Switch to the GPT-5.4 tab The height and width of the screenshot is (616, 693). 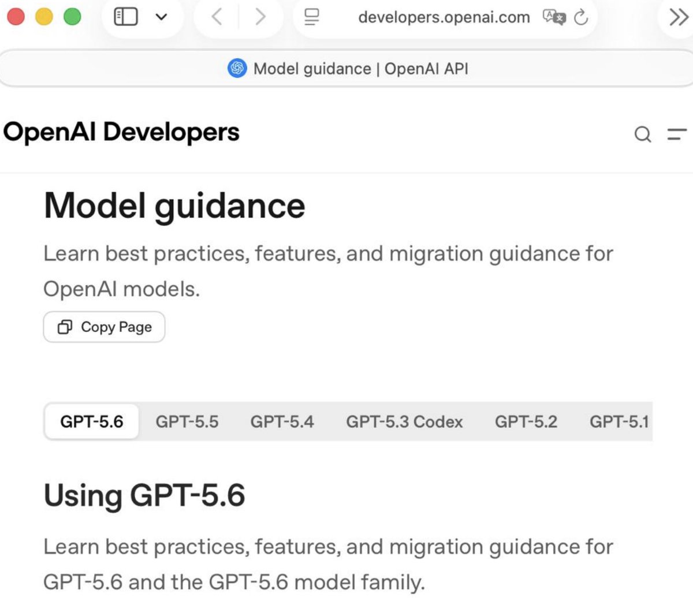point(282,421)
